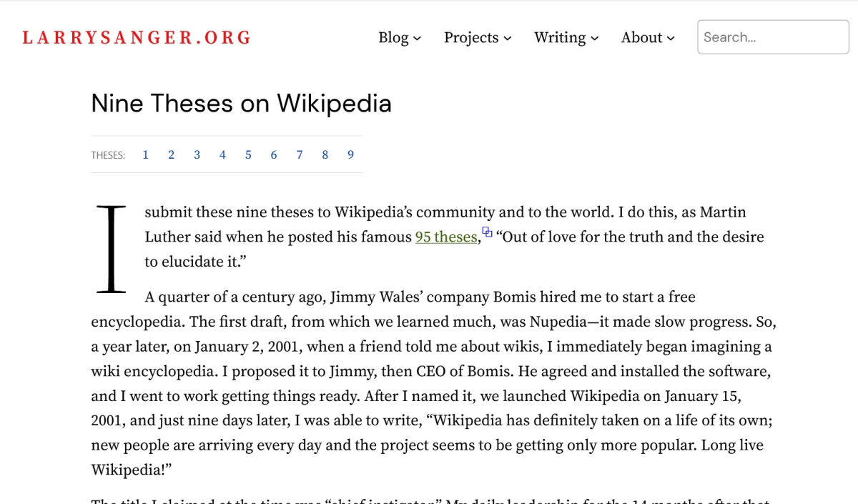Open the Projects menu

click(x=471, y=38)
